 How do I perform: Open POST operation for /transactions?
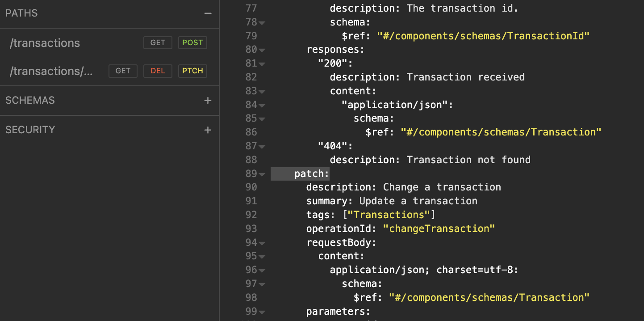coord(192,43)
